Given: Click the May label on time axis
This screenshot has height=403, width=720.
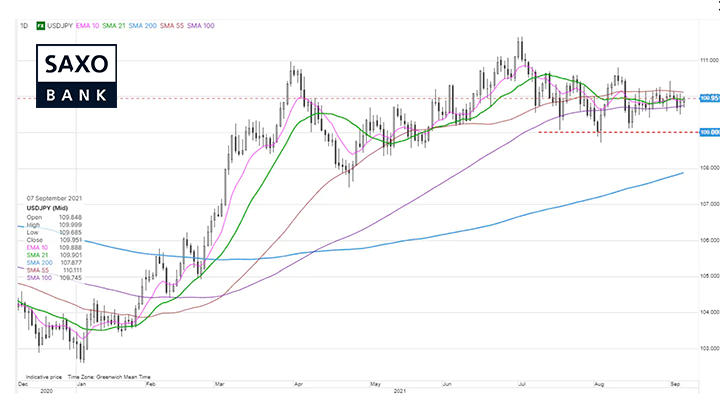Looking at the screenshot, I should coord(375,384).
